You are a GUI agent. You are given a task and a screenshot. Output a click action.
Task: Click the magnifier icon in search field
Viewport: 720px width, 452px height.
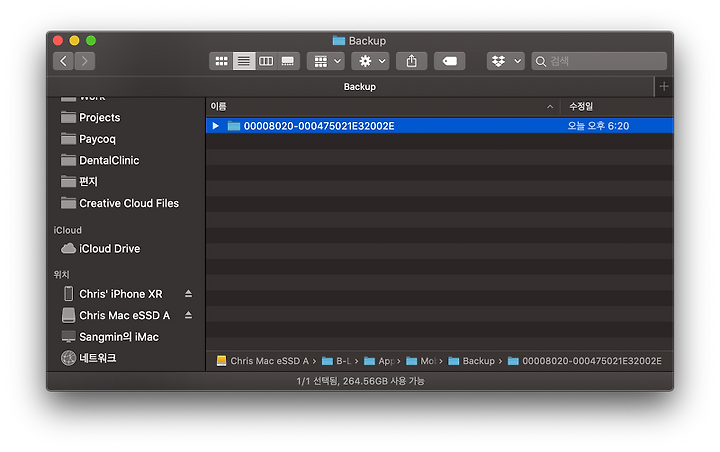(x=541, y=62)
